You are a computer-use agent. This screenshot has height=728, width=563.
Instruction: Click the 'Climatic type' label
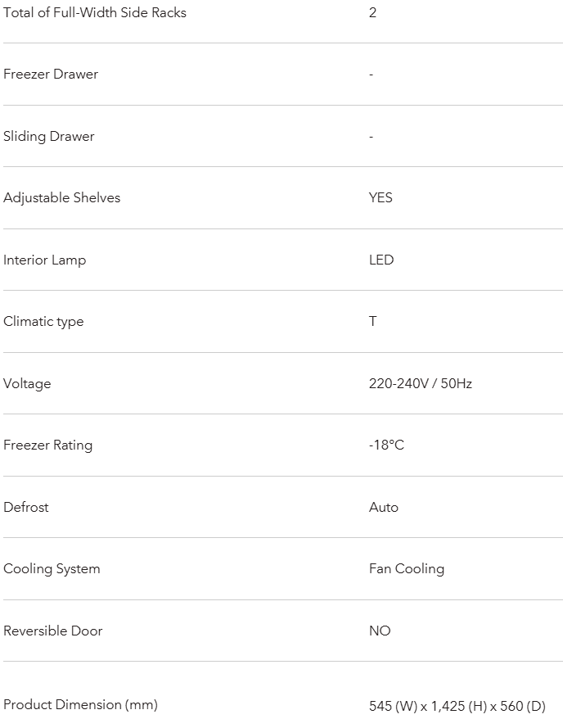[x=43, y=321]
